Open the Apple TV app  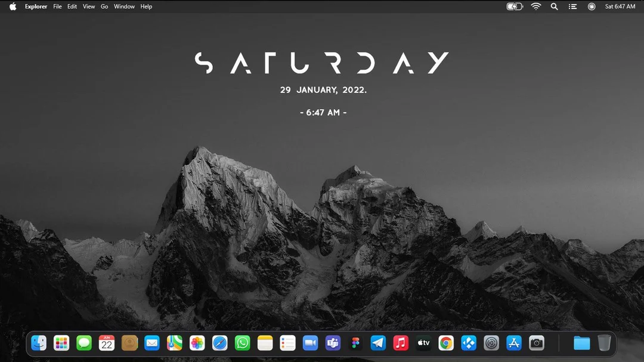click(423, 343)
